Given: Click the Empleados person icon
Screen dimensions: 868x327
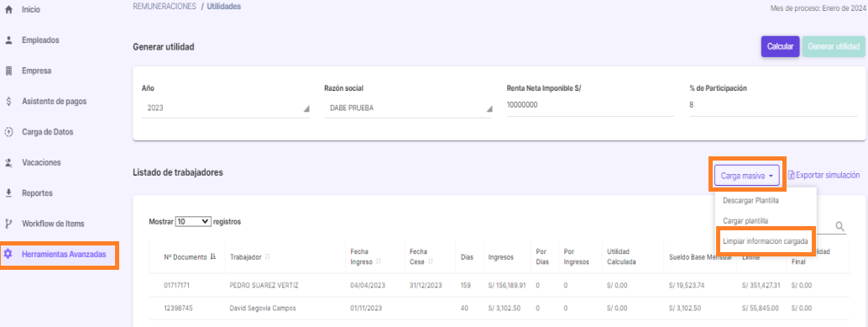Looking at the screenshot, I should pyautogui.click(x=8, y=40).
